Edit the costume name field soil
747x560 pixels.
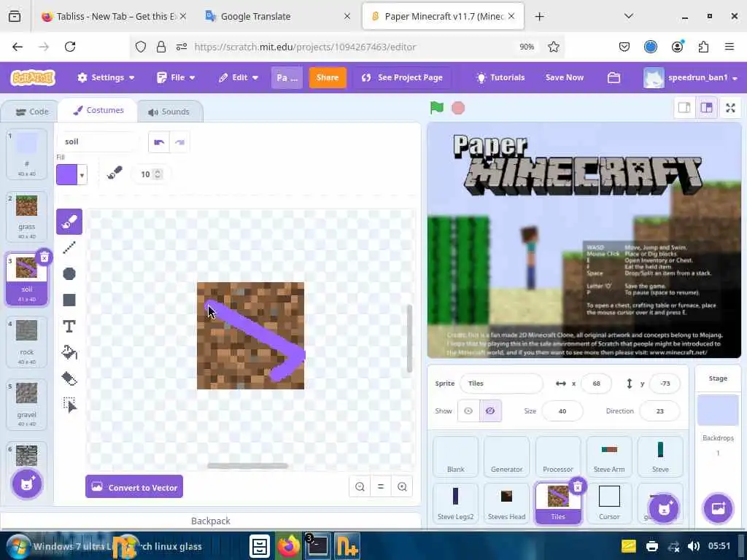click(x=98, y=141)
